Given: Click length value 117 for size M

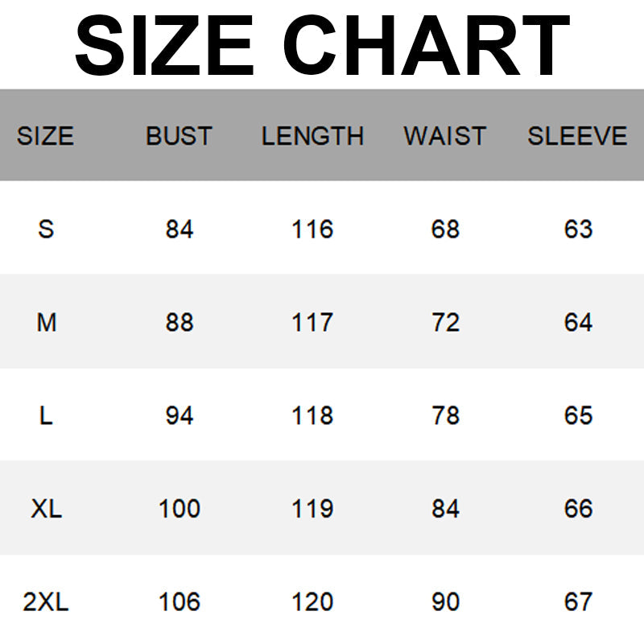Looking at the screenshot, I should [312, 323].
